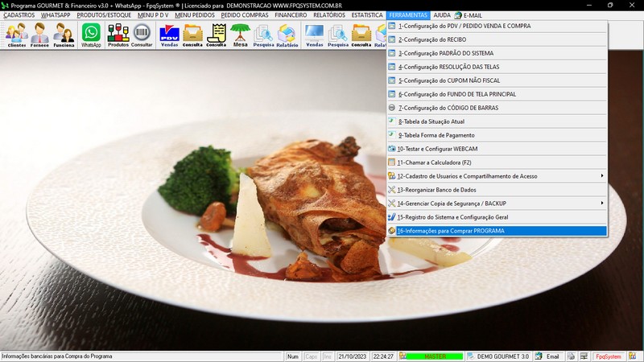The width and height of the screenshot is (644, 362).
Task: Select 3-Configuração PADRÃO DO SISTEMA
Action: (x=497, y=53)
